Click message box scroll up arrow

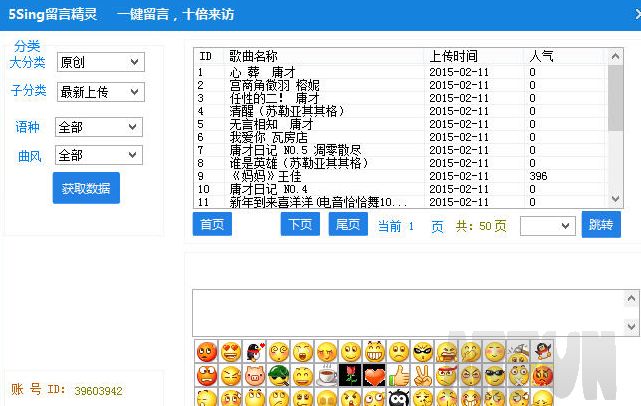click(x=631, y=298)
